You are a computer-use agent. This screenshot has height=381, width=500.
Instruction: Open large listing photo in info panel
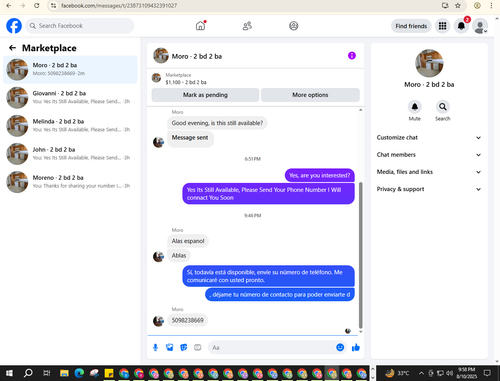[429, 63]
